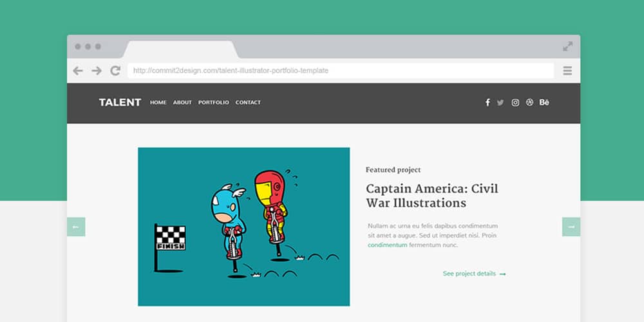The height and width of the screenshot is (322, 644).
Task: Open the ABOUT menu item
Action: pos(182,102)
